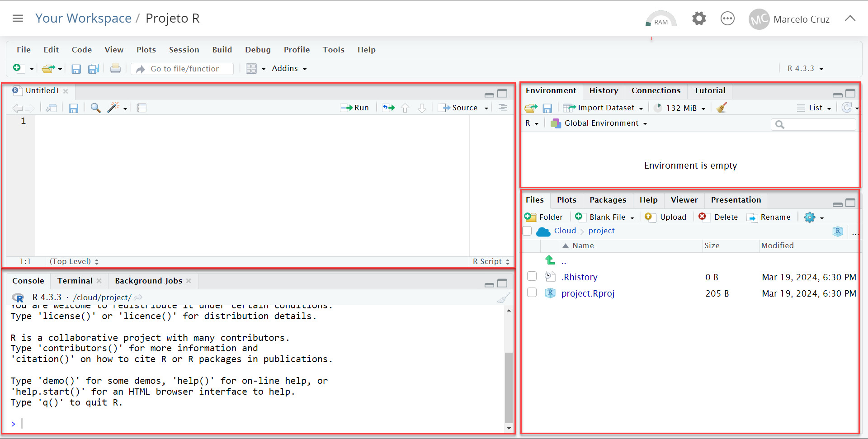The height and width of the screenshot is (439, 868).
Task: Open the New File dropdown arrow
Action: (x=32, y=69)
